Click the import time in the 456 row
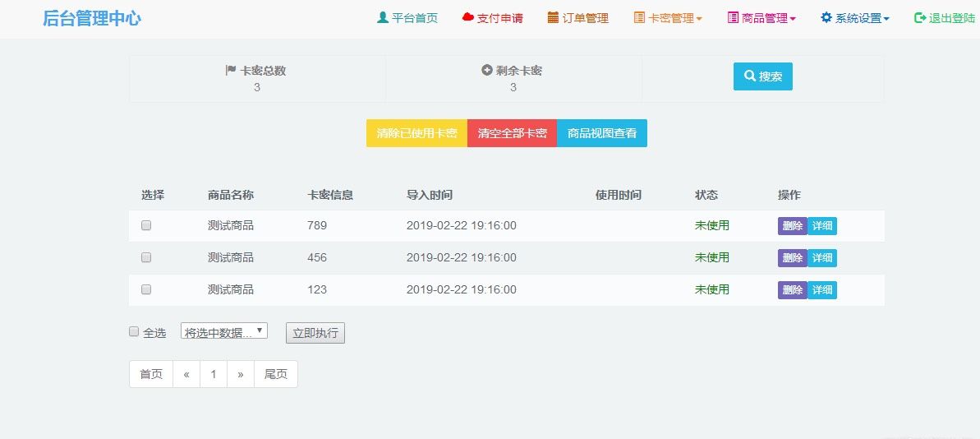This screenshot has height=439, width=980. 462,257
